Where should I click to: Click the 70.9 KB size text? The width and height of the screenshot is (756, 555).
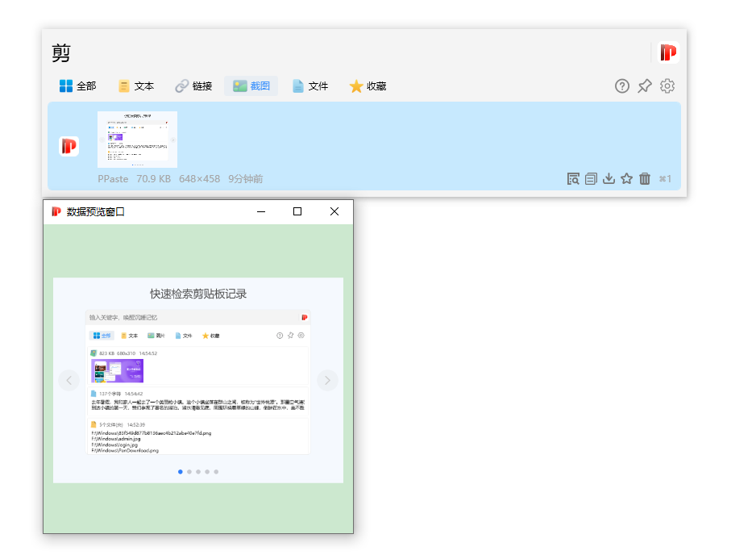tap(153, 179)
